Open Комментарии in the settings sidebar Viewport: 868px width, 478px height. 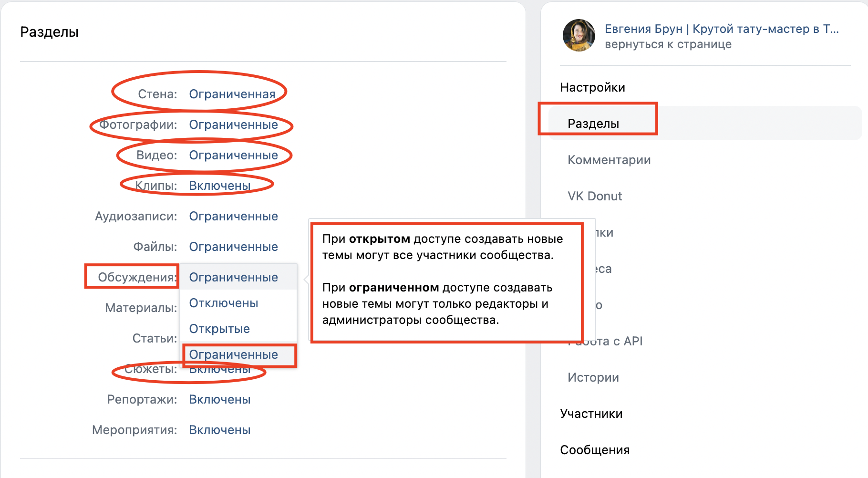(609, 160)
